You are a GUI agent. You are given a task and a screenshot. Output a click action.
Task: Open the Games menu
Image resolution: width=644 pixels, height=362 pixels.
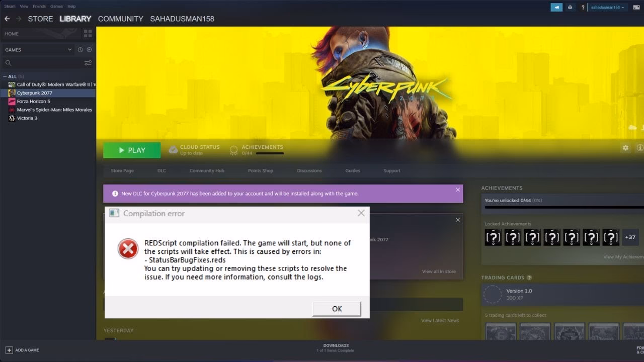[x=56, y=7]
